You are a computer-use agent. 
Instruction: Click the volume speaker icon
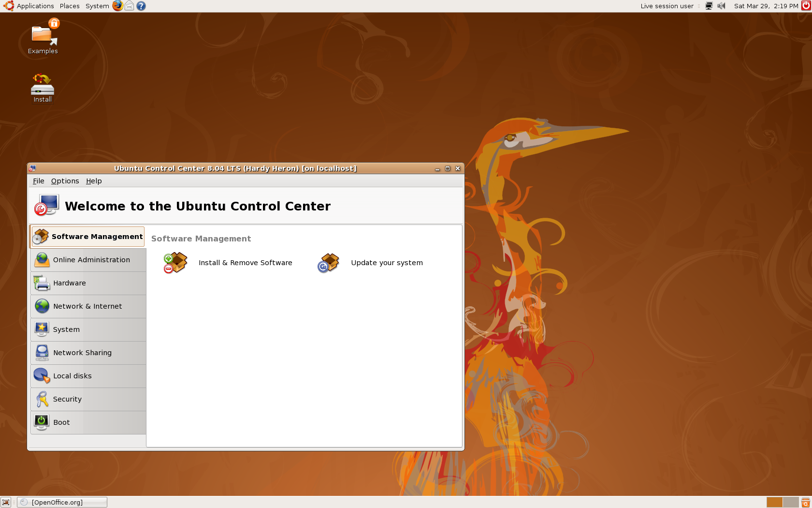[x=721, y=6]
